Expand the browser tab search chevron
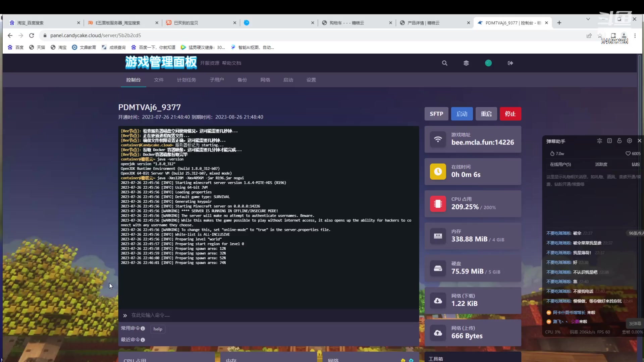The image size is (644, 362). point(588,19)
